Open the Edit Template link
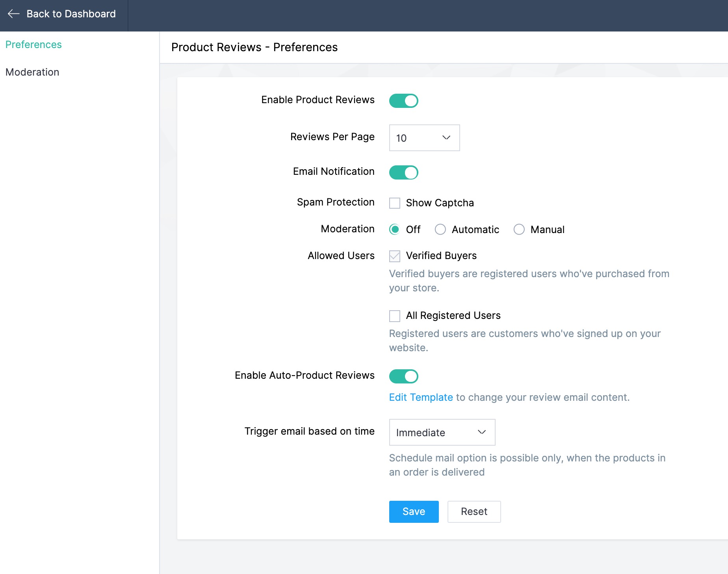 pos(421,398)
